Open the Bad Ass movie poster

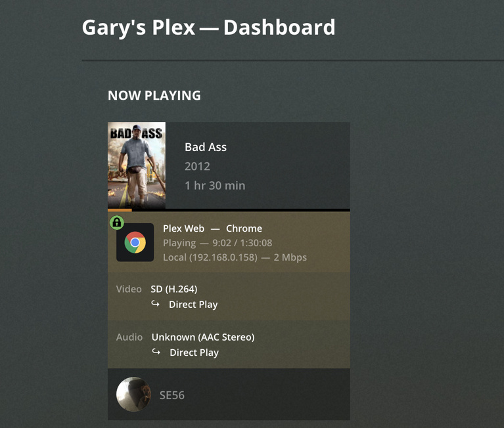(x=137, y=165)
